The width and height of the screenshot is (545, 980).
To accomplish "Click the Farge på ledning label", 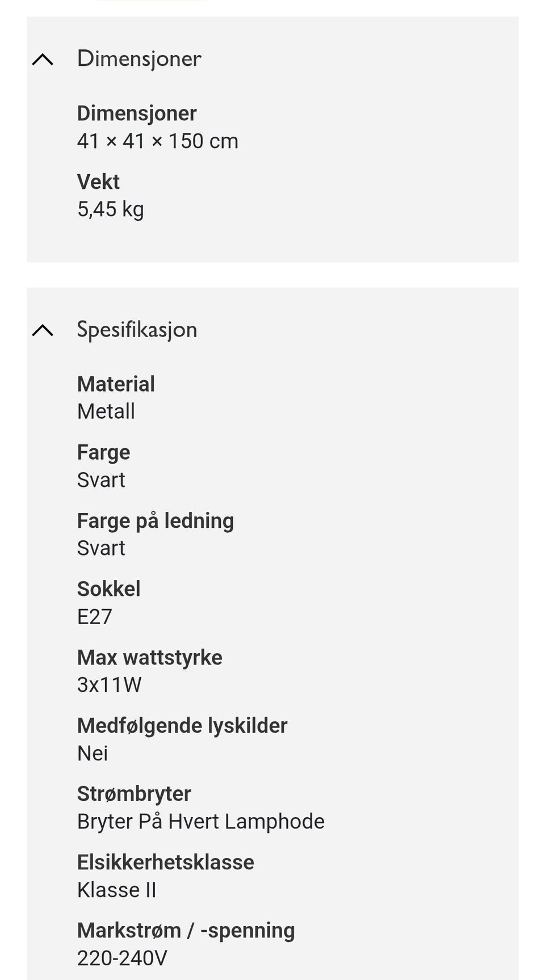I will pos(156,521).
